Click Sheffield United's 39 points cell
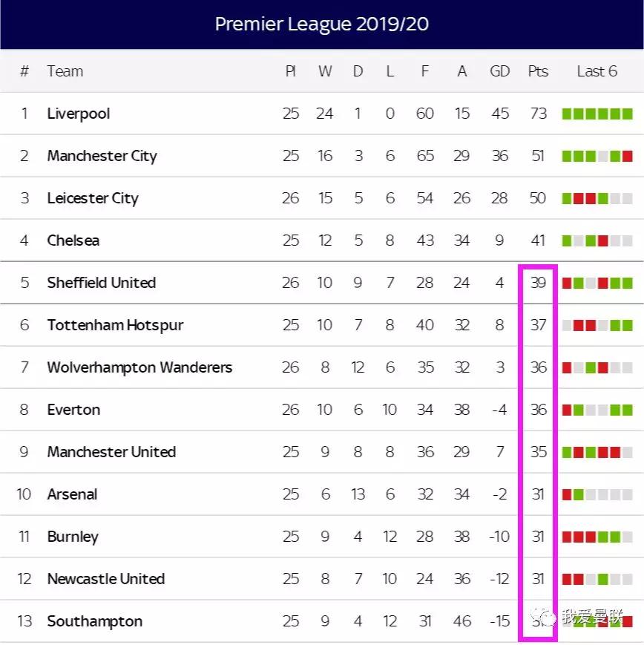644x645 pixels. 538,283
